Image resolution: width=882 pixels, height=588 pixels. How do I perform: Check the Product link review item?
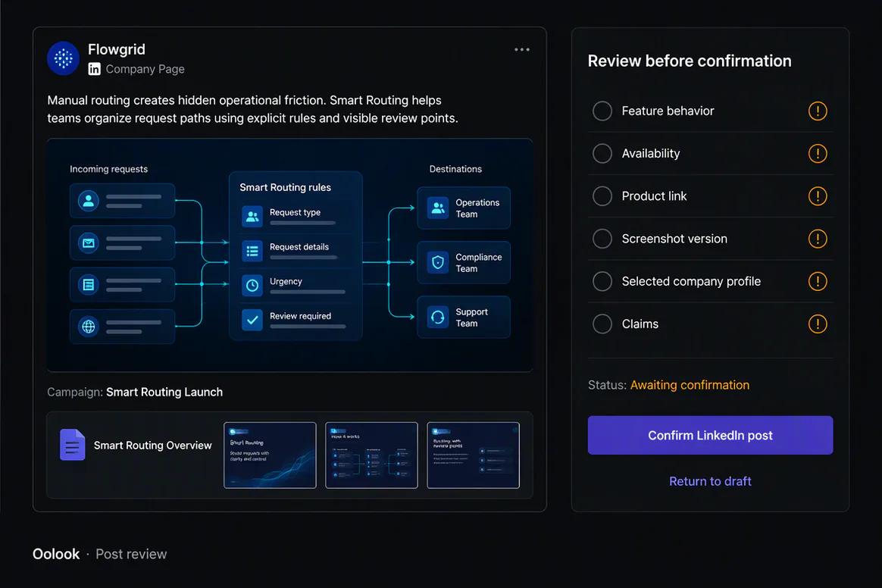pyautogui.click(x=602, y=195)
